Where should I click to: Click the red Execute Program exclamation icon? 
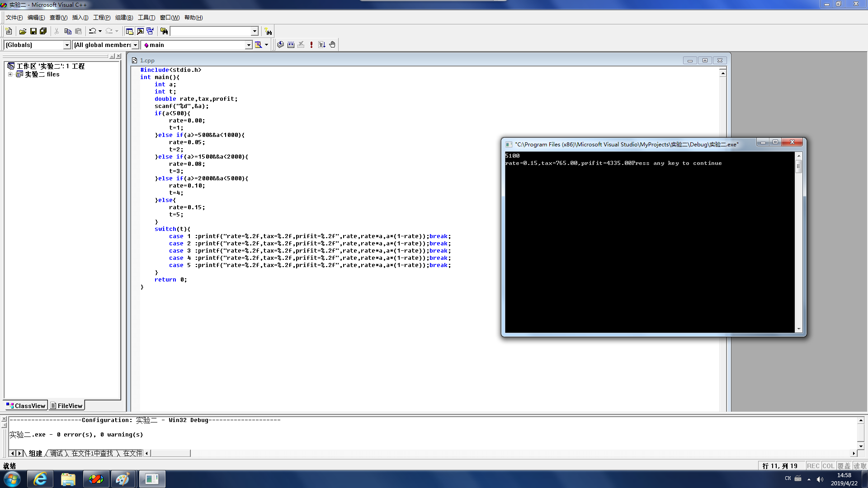coord(311,45)
